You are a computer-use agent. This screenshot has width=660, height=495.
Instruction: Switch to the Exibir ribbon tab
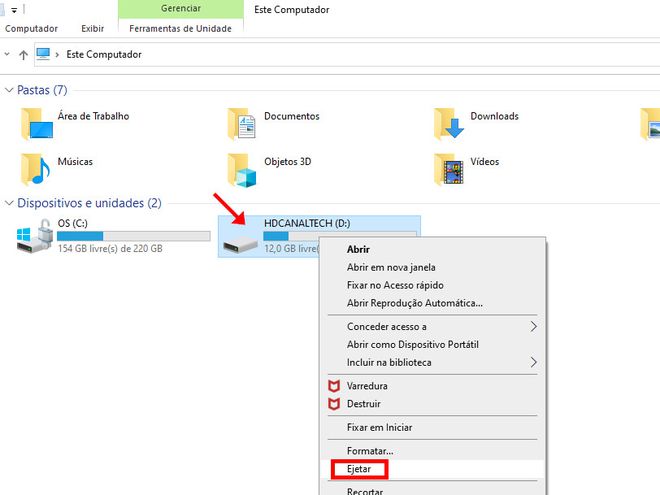click(x=93, y=29)
